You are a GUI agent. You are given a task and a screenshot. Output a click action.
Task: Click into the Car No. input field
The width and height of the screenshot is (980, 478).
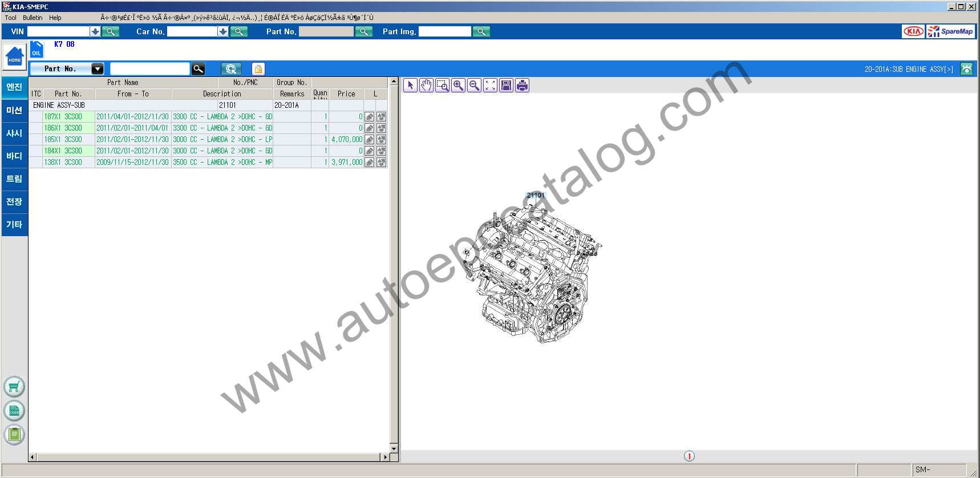(x=192, y=31)
